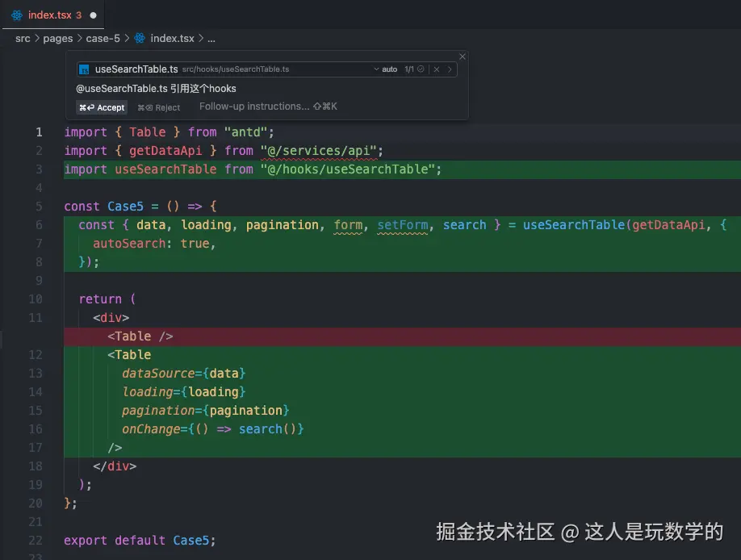Click the prompt text @useSearchTable.ts

(x=121, y=89)
